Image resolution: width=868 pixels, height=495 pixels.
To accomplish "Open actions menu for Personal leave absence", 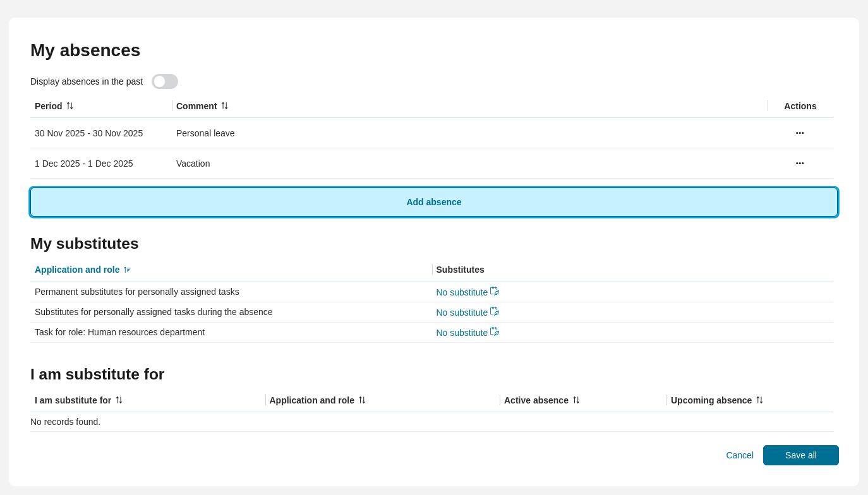I will [800, 133].
